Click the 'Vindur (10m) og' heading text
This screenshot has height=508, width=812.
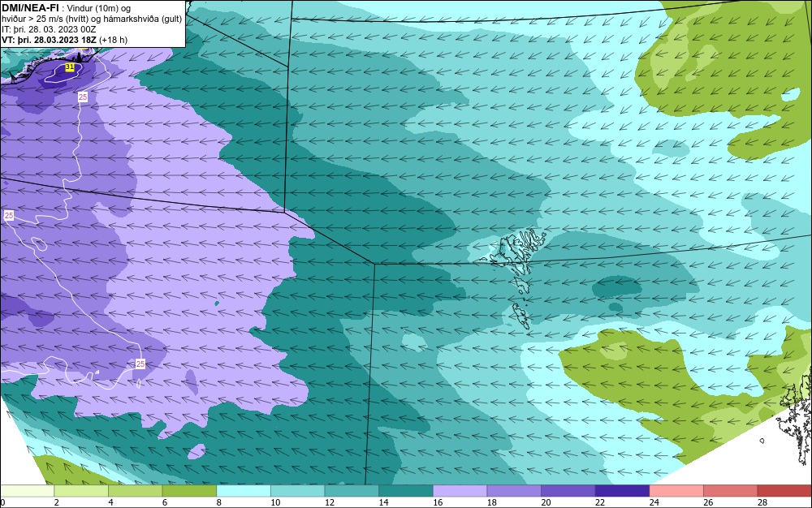(99, 8)
